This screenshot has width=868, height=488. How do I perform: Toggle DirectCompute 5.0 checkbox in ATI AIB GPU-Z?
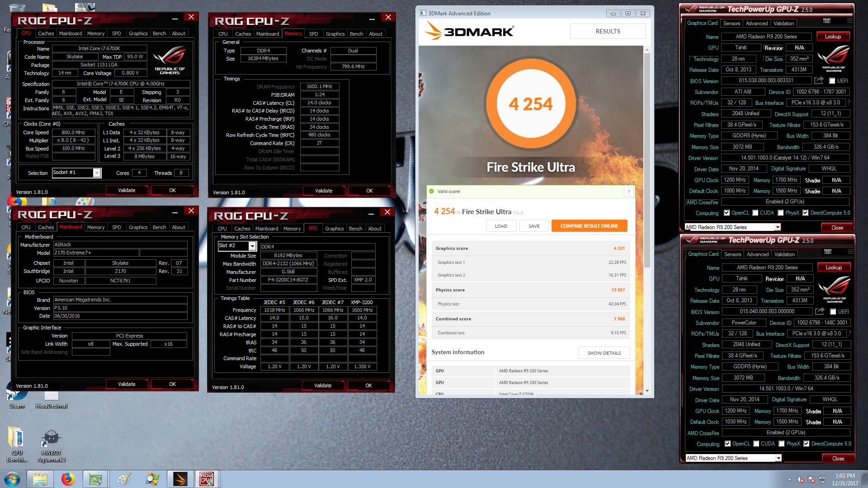click(x=805, y=213)
